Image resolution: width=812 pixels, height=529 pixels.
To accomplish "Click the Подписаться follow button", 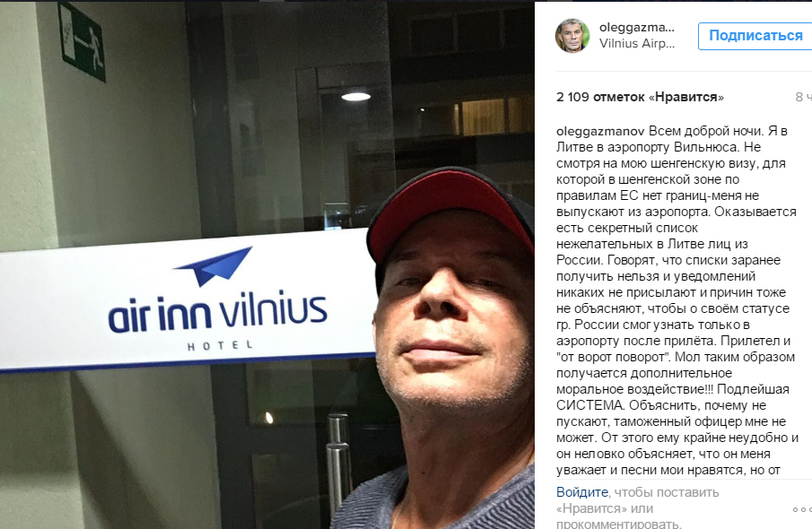I will 755,36.
